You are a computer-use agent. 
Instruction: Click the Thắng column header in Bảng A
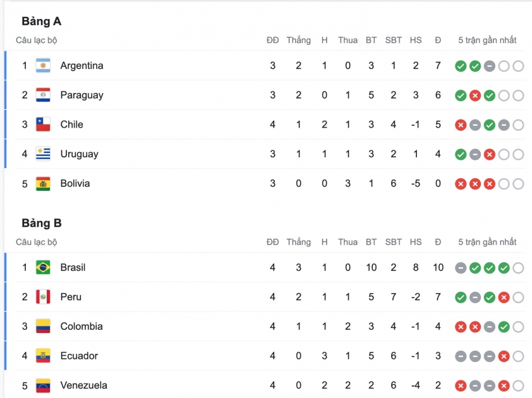pos(298,40)
